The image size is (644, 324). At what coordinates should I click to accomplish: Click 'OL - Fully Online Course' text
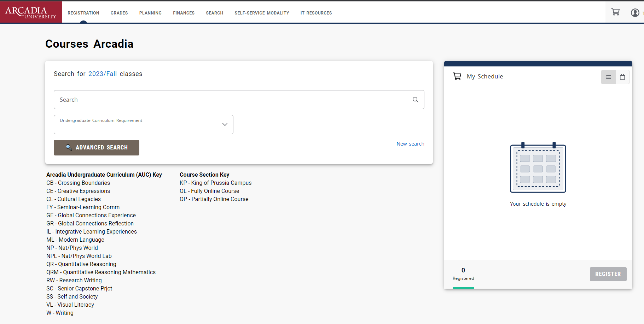pyautogui.click(x=209, y=191)
